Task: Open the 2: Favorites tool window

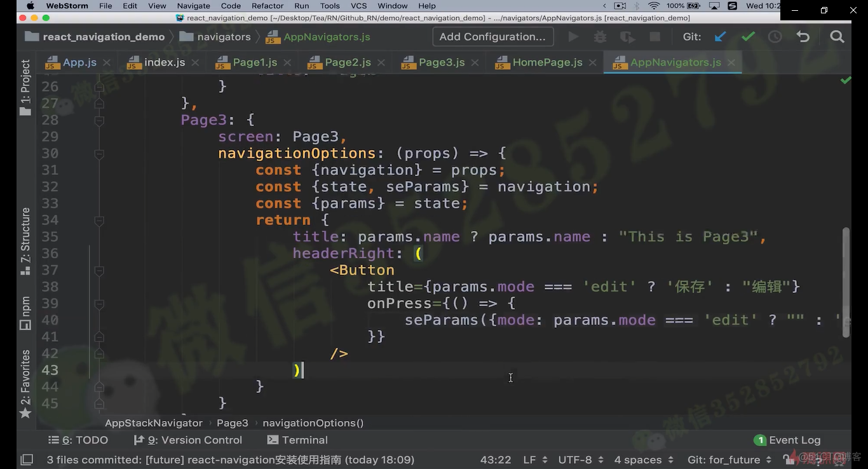Action: 25,384
